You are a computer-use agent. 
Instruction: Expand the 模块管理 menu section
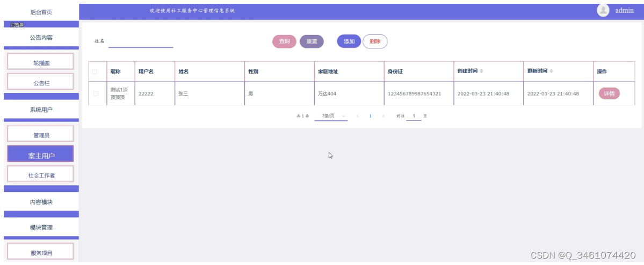(41, 227)
